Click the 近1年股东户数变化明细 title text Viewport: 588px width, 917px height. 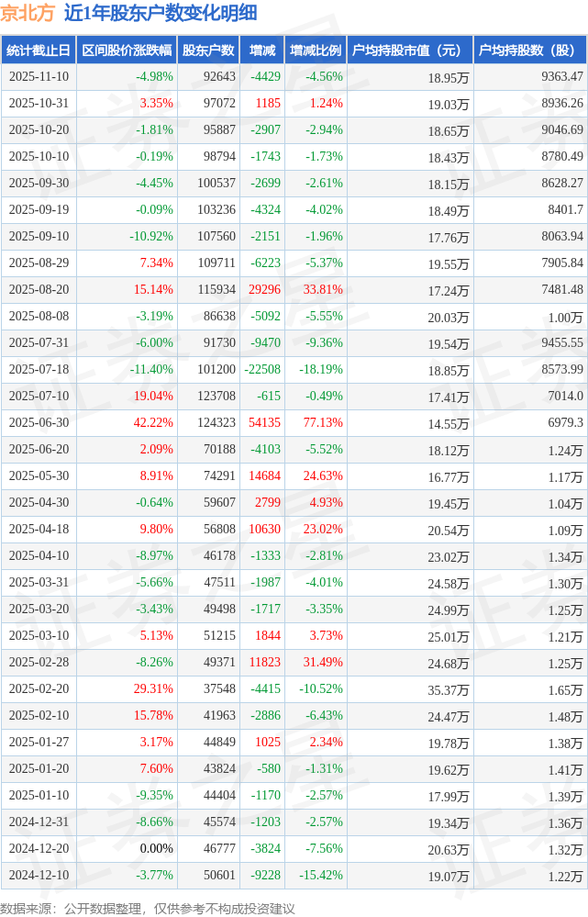point(161,13)
